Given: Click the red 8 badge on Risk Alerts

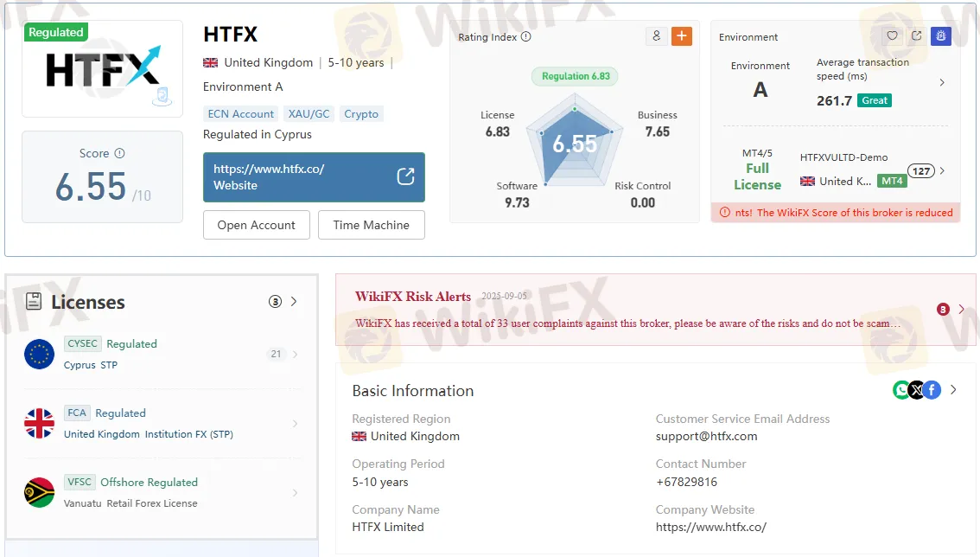Looking at the screenshot, I should 943,309.
